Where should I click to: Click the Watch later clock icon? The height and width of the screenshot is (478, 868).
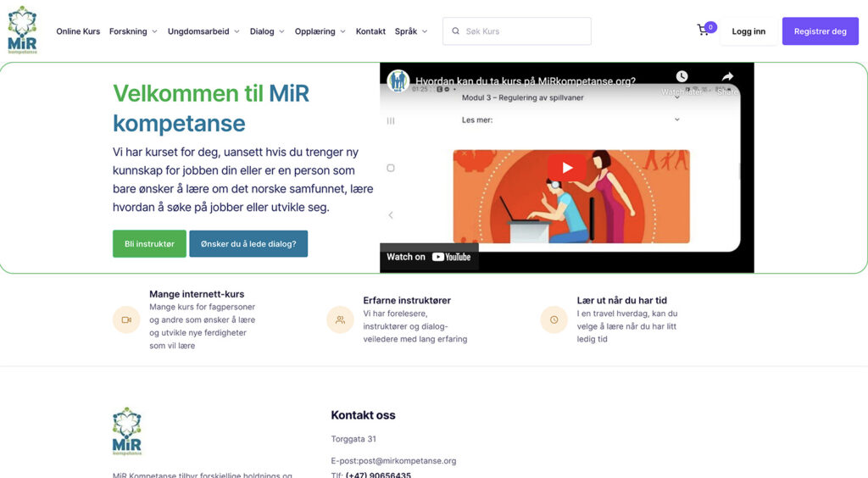point(682,76)
